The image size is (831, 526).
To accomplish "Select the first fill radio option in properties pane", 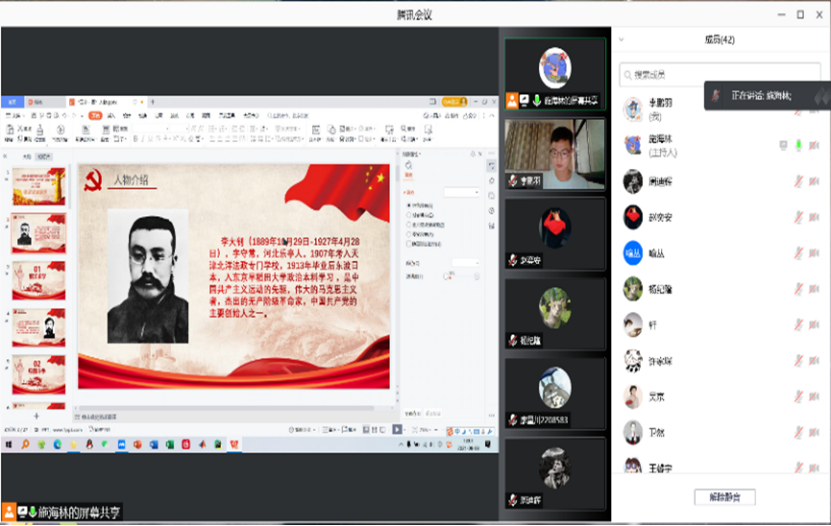I will pos(407,205).
